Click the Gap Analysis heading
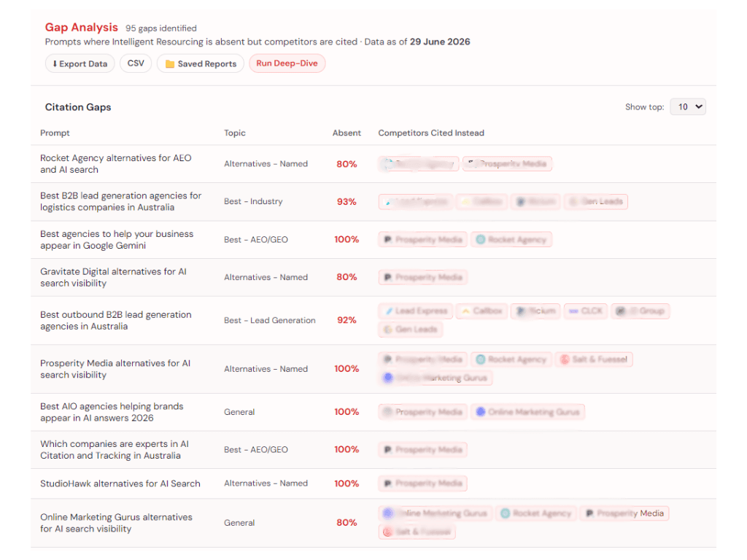 [82, 28]
